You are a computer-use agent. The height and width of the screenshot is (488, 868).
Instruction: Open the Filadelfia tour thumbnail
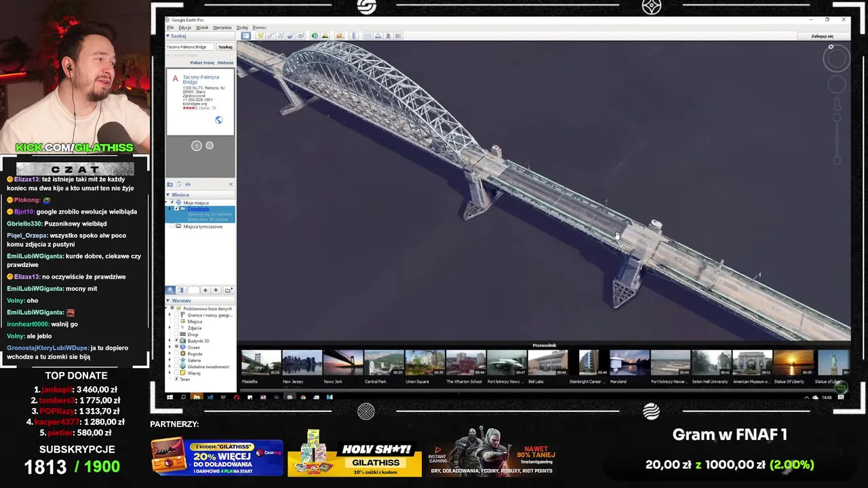click(x=261, y=363)
